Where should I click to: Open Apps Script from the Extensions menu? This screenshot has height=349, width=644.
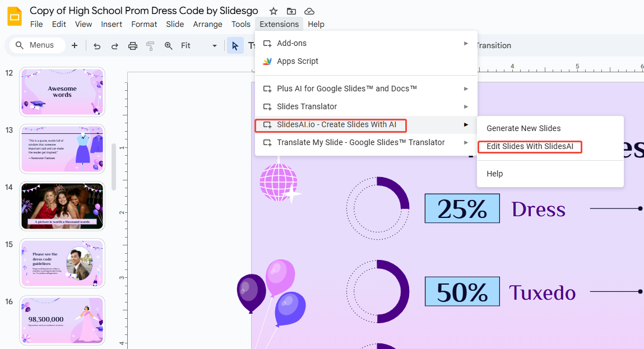[297, 61]
